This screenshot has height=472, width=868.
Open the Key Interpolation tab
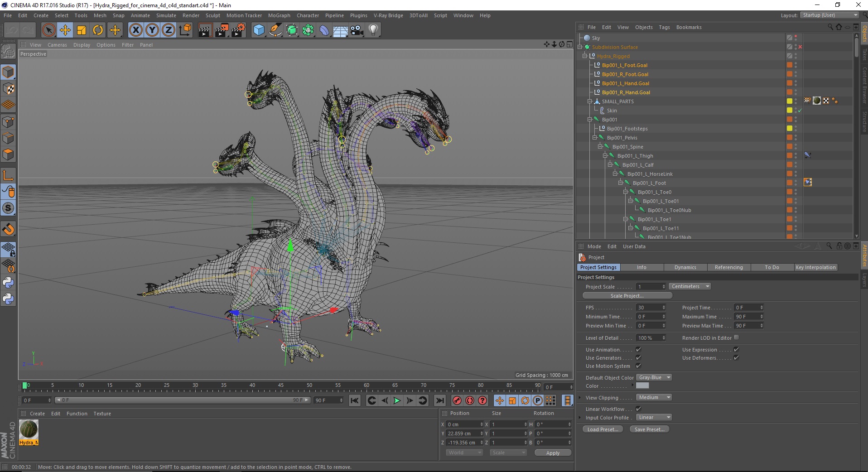point(815,267)
